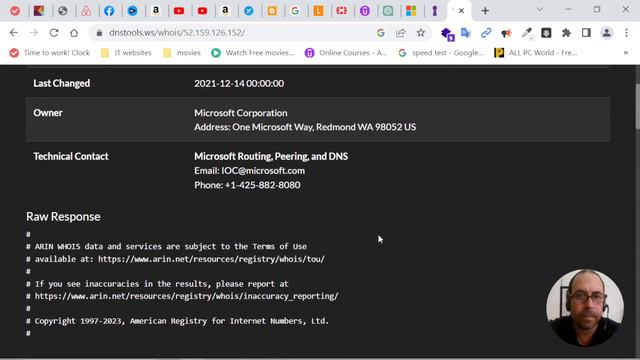Open the Chrome profile avatar
The width and height of the screenshot is (640, 360).
click(607, 33)
